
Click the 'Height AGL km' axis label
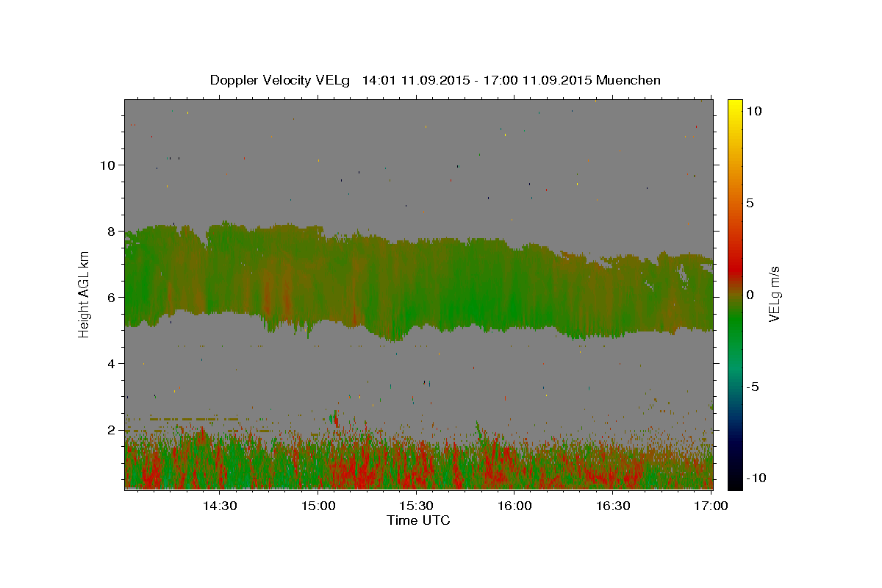(85, 294)
